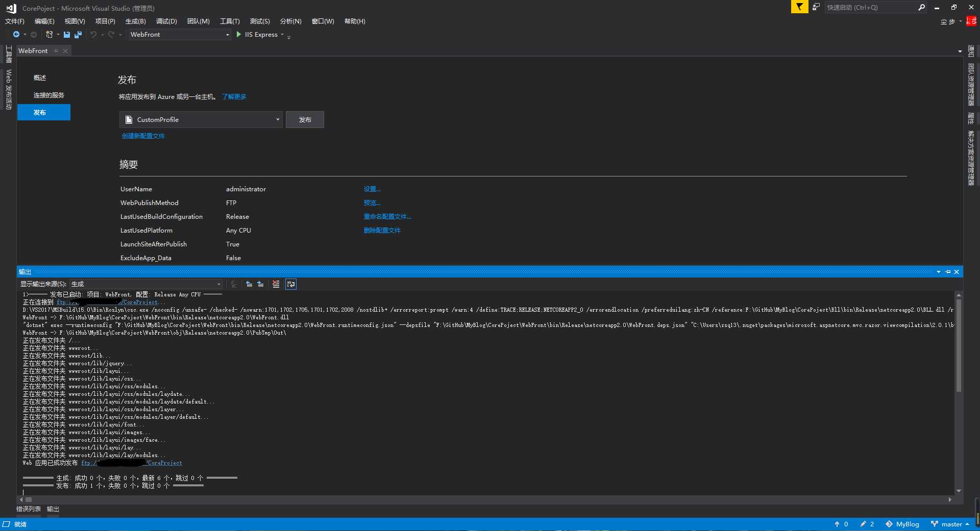The height and width of the screenshot is (531, 980).
Task: Open the 项目(P) menu
Action: 105,21
